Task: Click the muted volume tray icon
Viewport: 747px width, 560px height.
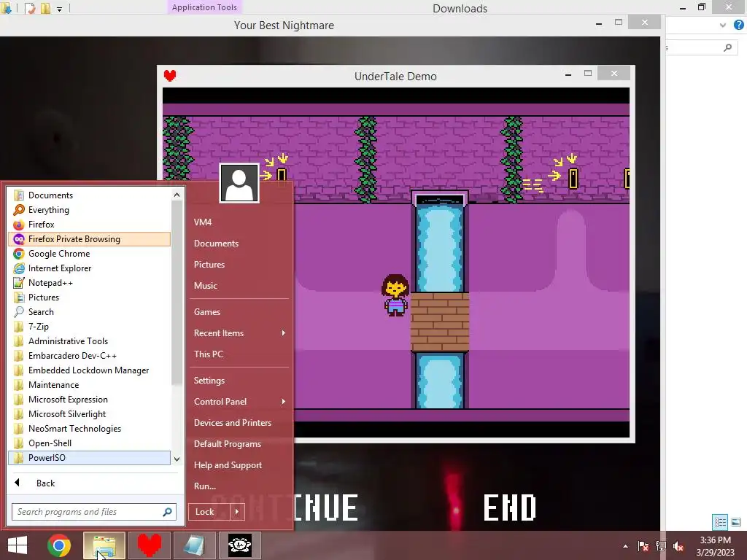Action: pyautogui.click(x=678, y=546)
